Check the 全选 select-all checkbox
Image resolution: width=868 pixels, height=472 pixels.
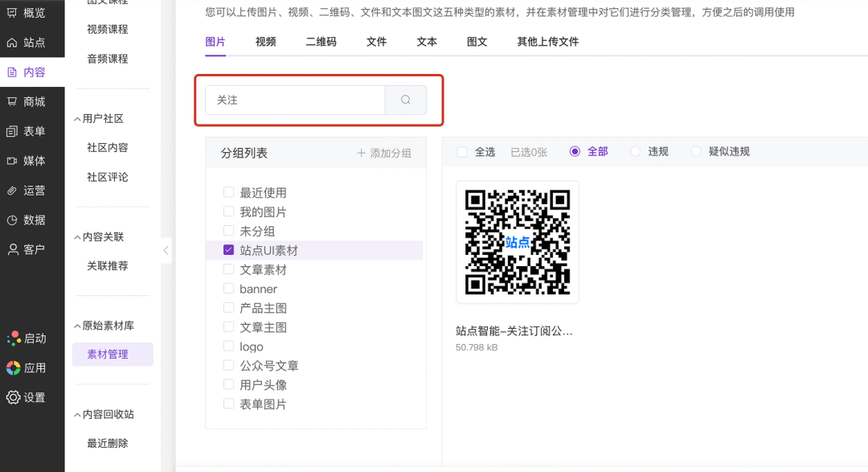pos(462,151)
